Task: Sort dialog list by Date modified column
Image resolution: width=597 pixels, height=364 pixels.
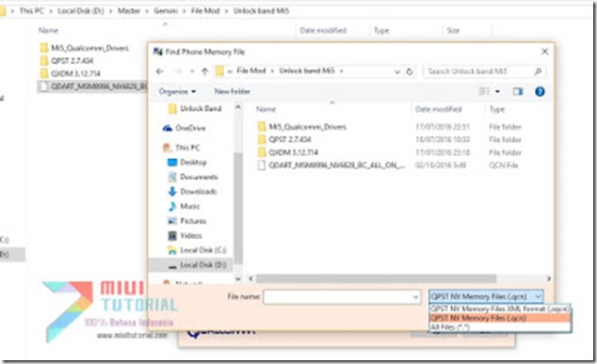Action: pos(438,109)
